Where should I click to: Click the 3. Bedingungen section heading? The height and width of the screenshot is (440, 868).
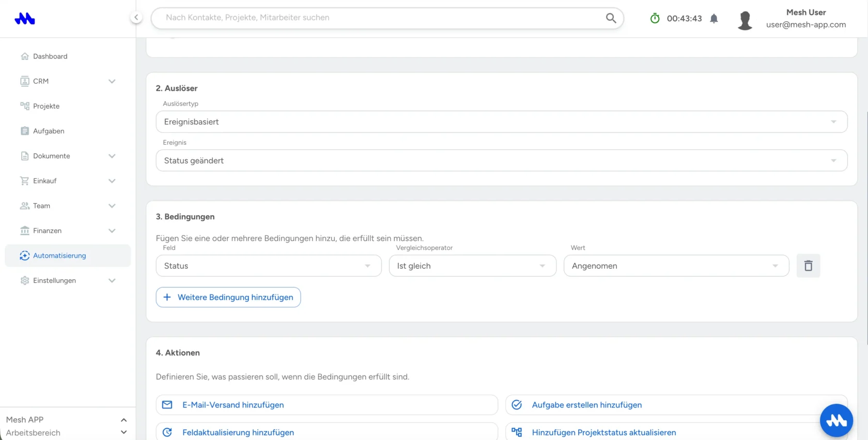coord(185,217)
